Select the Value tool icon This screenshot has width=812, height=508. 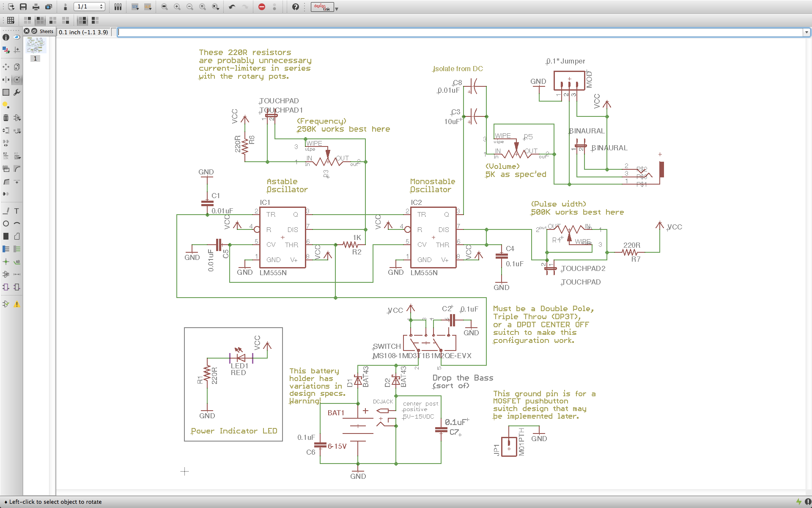17,156
